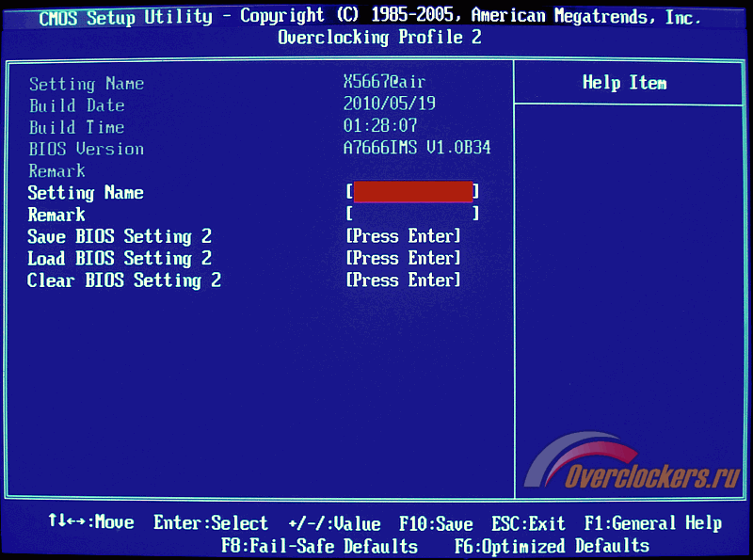This screenshot has height=560, width=753.
Task: Select the Clear BIOS Setting 2 label
Action: [124, 280]
